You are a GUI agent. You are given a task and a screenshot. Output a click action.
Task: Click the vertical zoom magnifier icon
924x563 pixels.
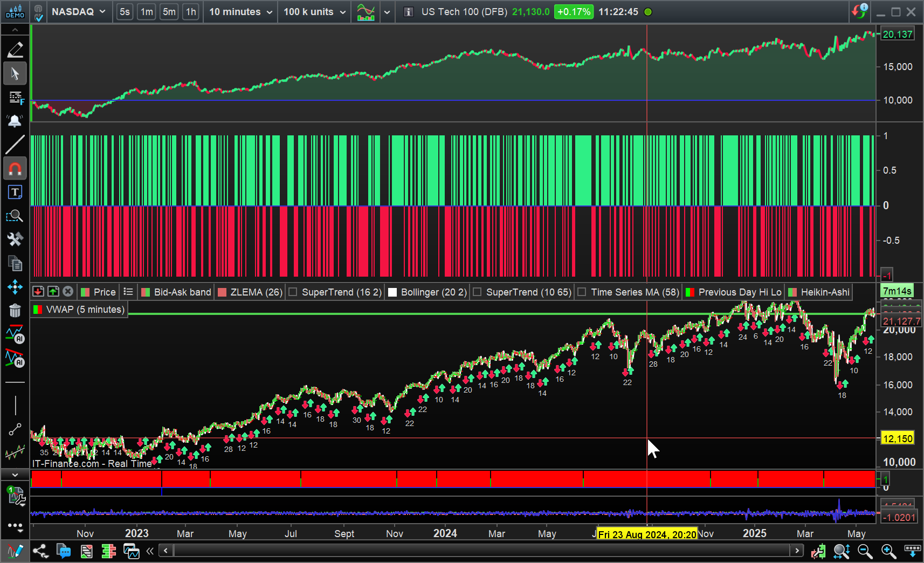[842, 551]
